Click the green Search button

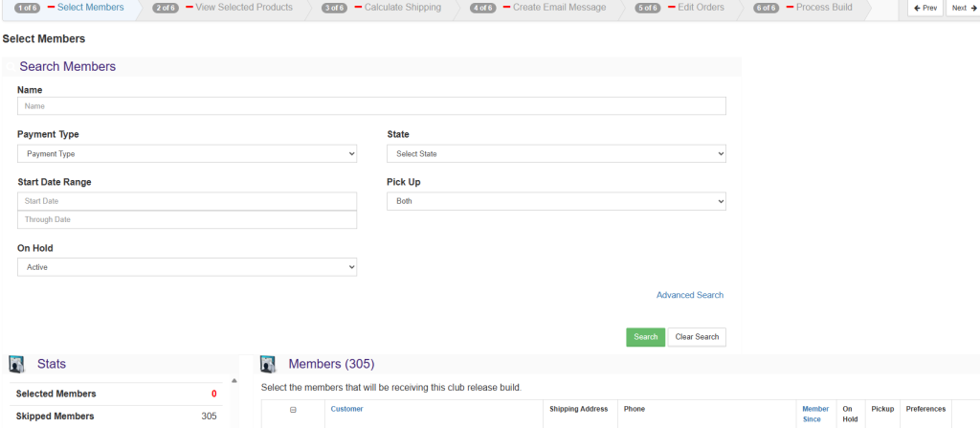[645, 337]
